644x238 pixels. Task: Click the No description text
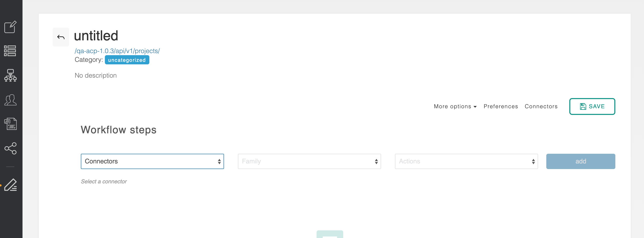pos(96,76)
